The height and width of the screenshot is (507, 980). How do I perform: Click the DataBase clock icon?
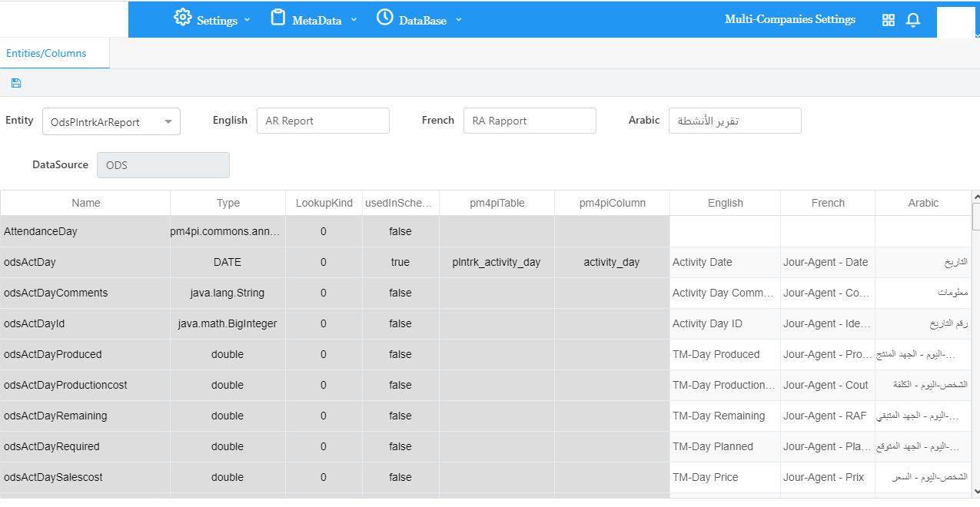click(384, 18)
